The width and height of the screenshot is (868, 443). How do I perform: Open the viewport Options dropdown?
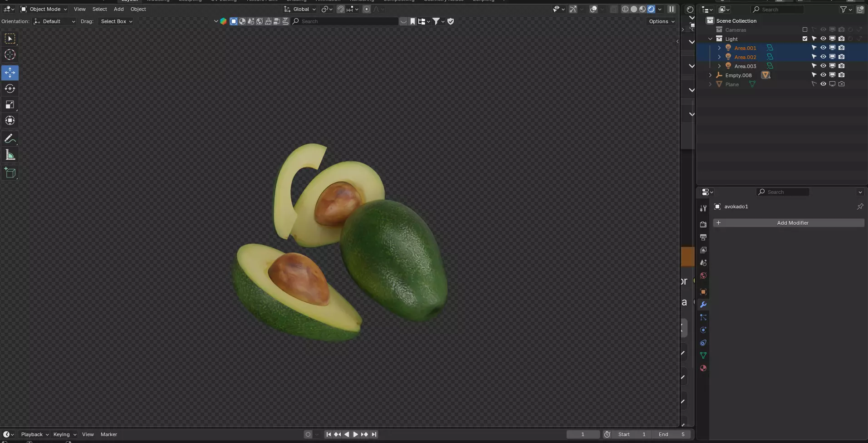click(x=662, y=21)
